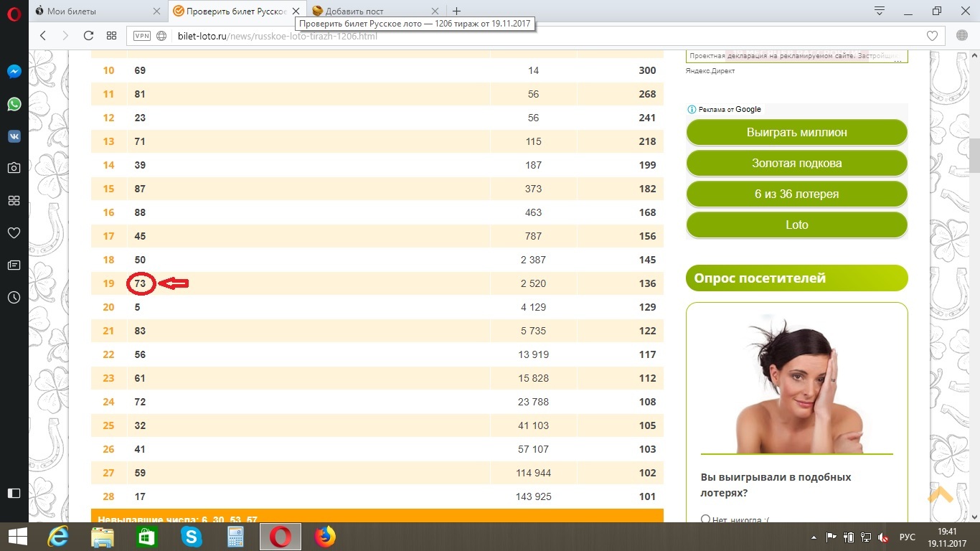Open the РУС input language selector
This screenshot has height=551, width=980.
[908, 537]
